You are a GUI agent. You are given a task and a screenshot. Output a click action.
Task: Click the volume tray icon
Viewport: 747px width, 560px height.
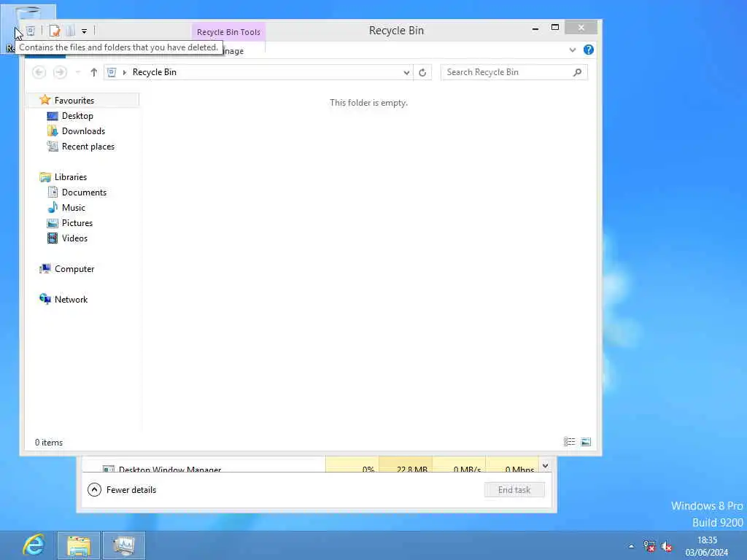tap(667, 546)
